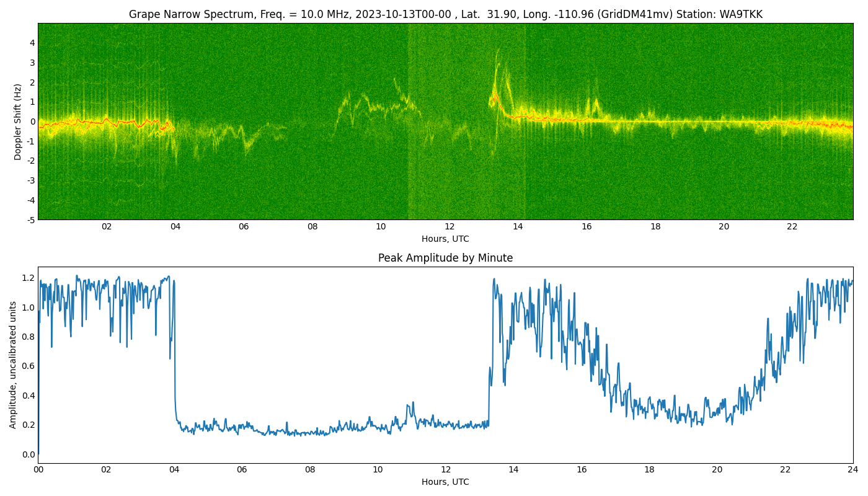This screenshot has height=496, width=868.
Task: Click amplitude plot x-axis tick label 18
Action: pyautogui.click(x=649, y=470)
